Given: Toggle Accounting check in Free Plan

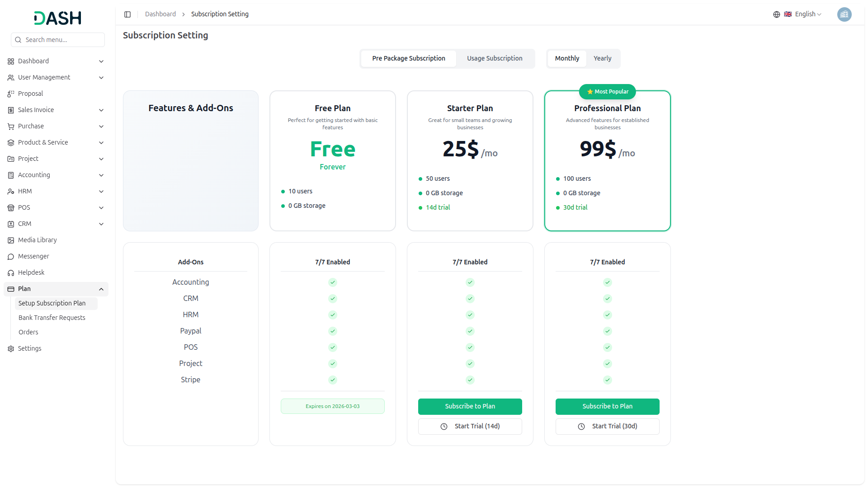Looking at the screenshot, I should 333,282.
